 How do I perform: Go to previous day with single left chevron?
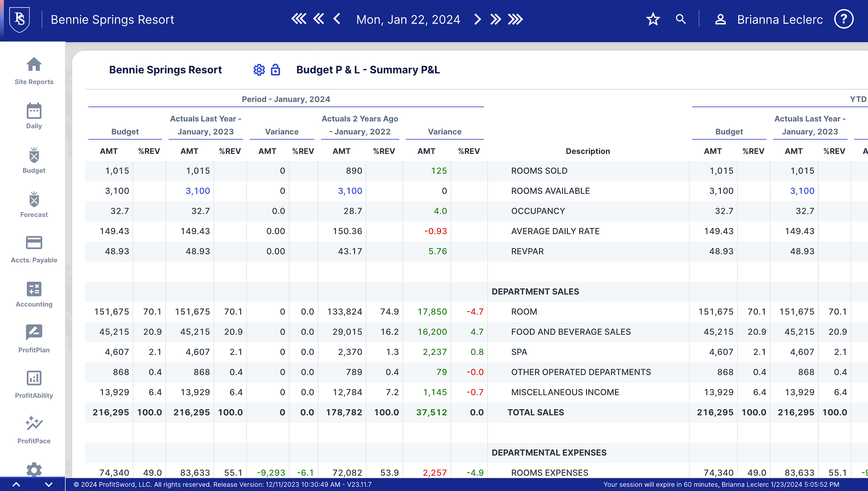point(337,19)
